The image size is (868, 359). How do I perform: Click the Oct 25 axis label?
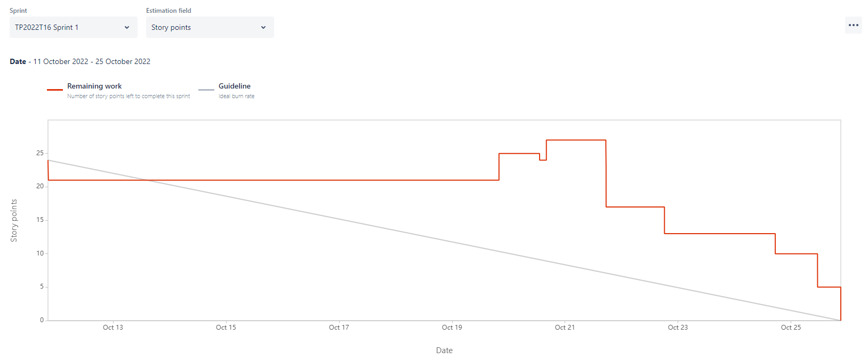click(791, 327)
